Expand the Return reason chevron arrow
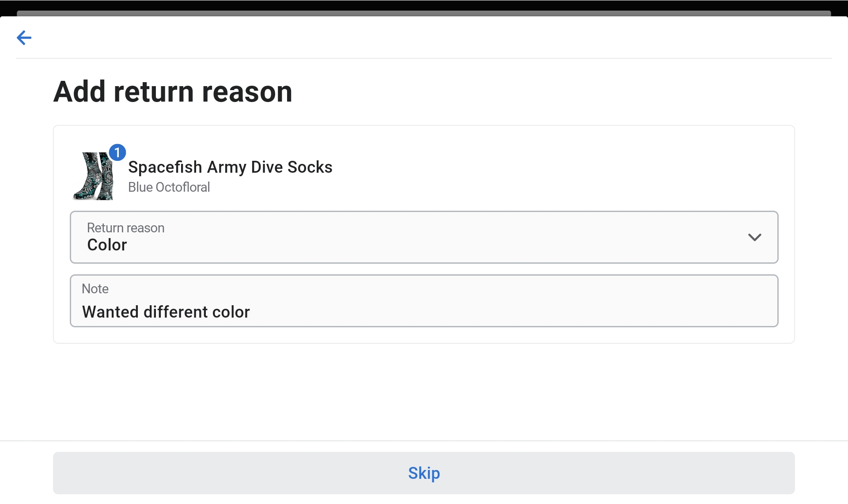Screen dimensions: 848x504 [754, 237]
